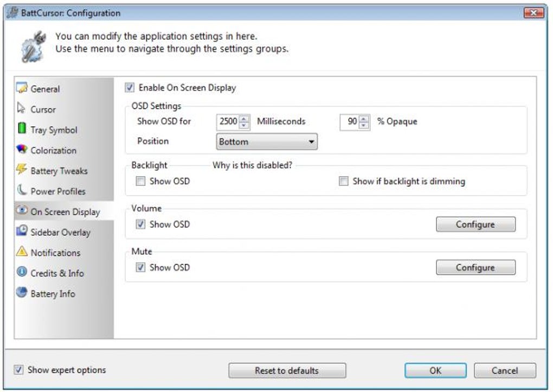Go to Colorization settings
The height and width of the screenshot is (392, 553).
pyautogui.click(x=64, y=150)
